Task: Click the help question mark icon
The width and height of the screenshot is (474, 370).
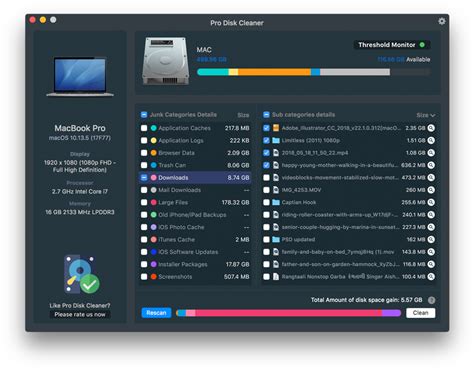Action: (x=431, y=300)
